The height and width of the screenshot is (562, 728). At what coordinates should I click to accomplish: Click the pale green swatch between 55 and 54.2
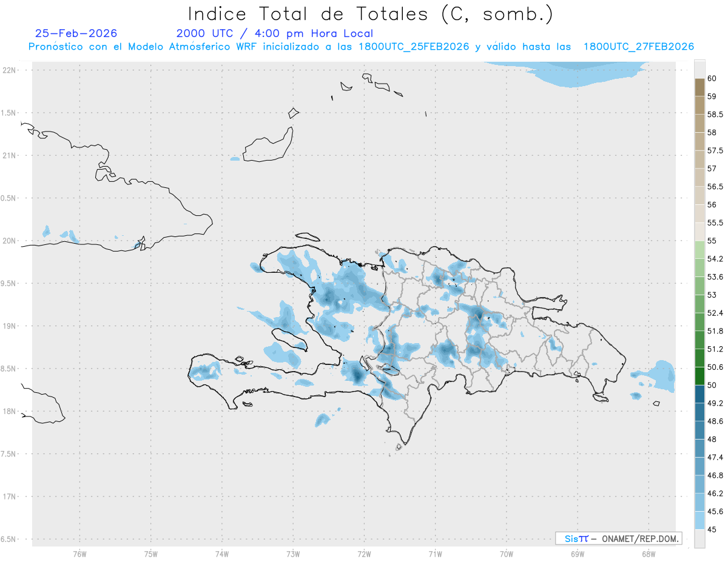699,250
